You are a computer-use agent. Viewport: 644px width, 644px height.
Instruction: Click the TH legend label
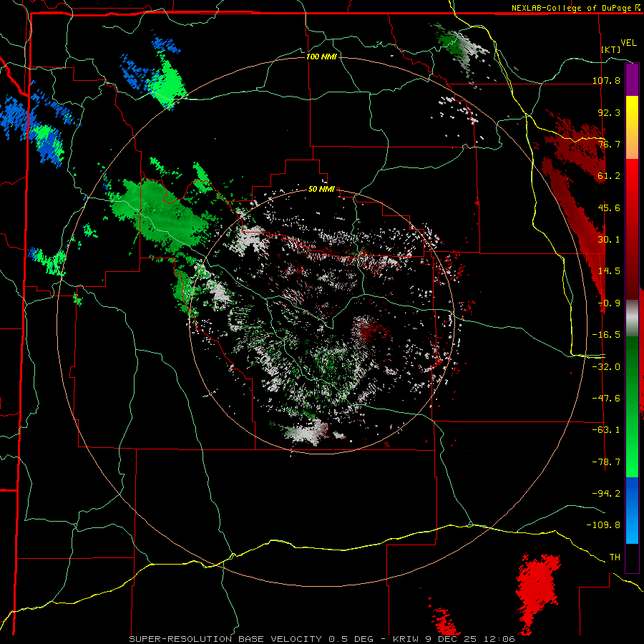click(x=615, y=557)
